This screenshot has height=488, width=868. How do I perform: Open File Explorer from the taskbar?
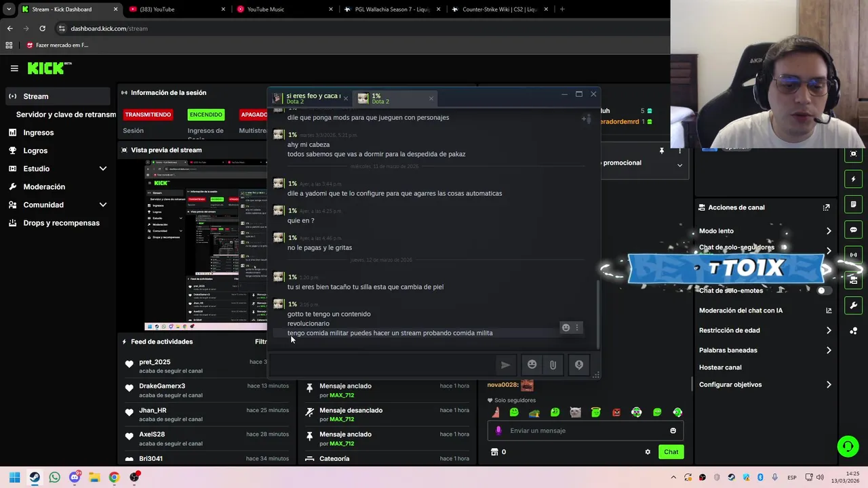(94, 477)
